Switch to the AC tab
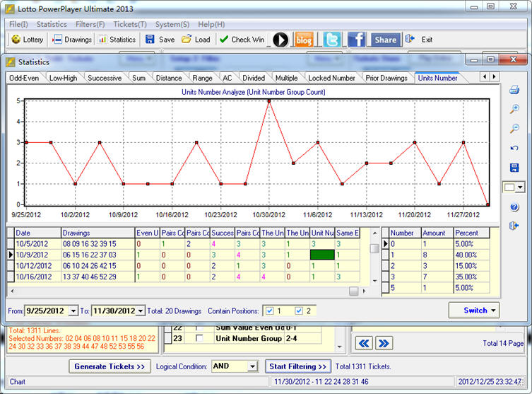 coord(227,78)
